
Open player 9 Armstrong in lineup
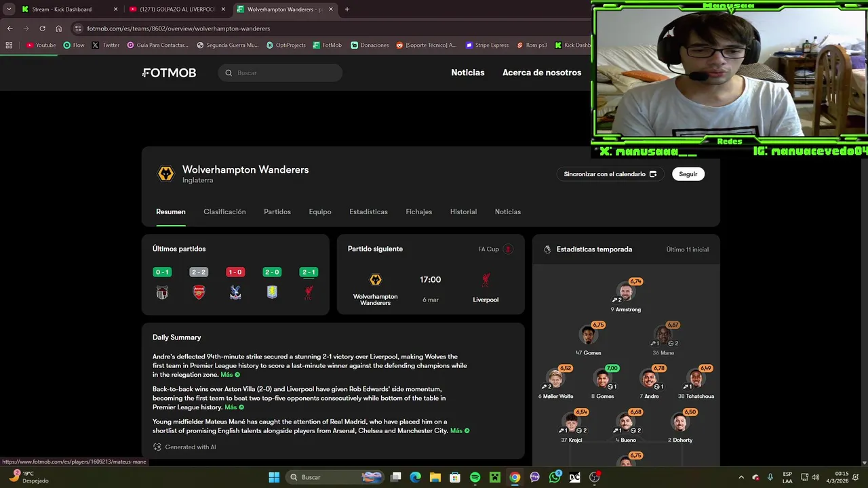626,296
